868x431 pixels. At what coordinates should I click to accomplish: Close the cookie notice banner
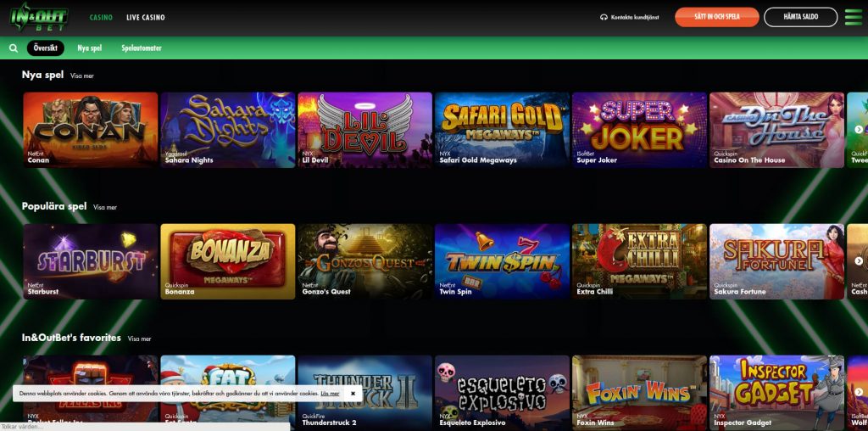[x=353, y=394]
